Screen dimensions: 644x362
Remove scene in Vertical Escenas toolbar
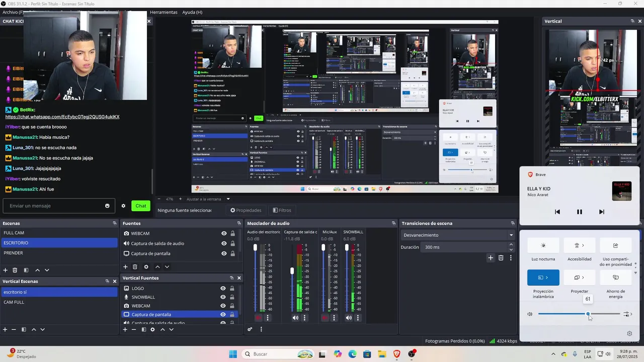click(14, 329)
